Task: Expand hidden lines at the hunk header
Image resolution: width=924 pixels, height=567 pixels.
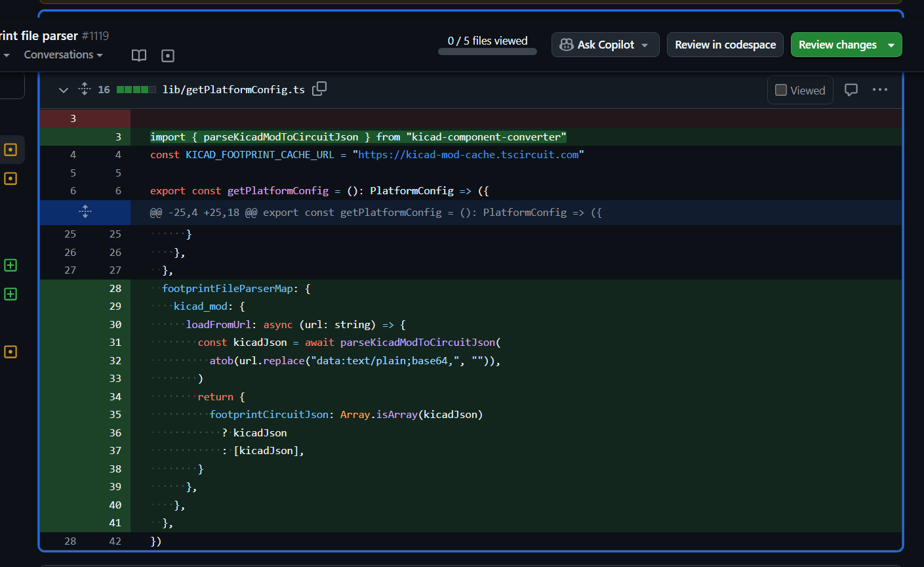Action: click(x=85, y=212)
